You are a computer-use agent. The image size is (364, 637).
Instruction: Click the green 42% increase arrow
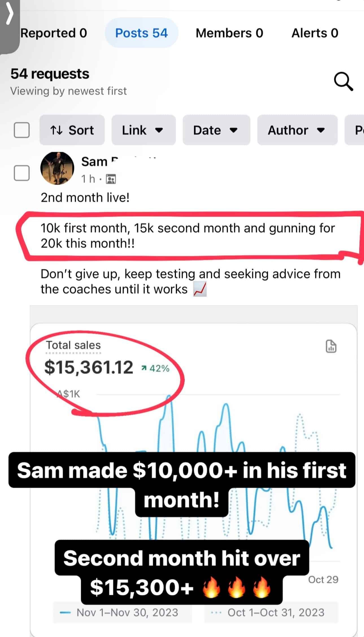click(144, 368)
